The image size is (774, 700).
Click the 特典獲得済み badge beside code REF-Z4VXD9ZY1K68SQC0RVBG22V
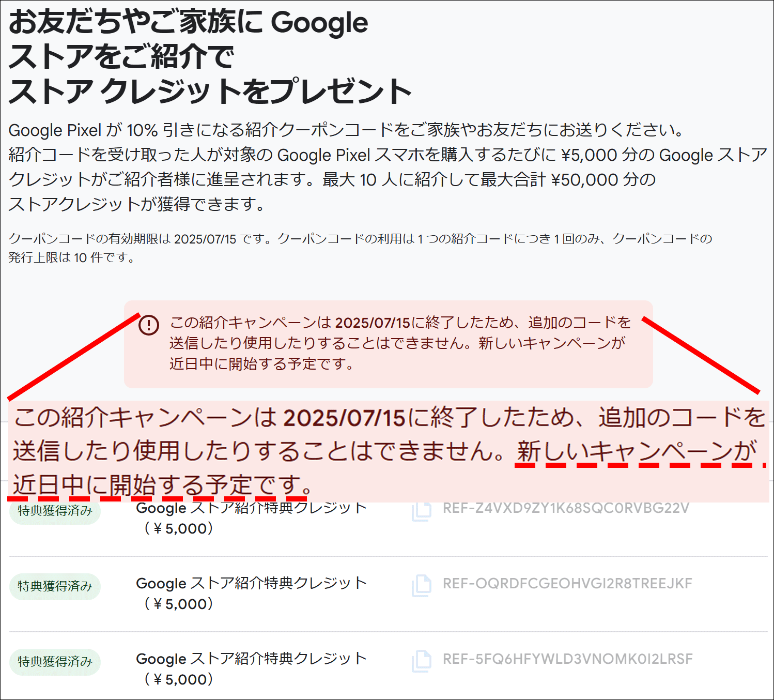(55, 512)
